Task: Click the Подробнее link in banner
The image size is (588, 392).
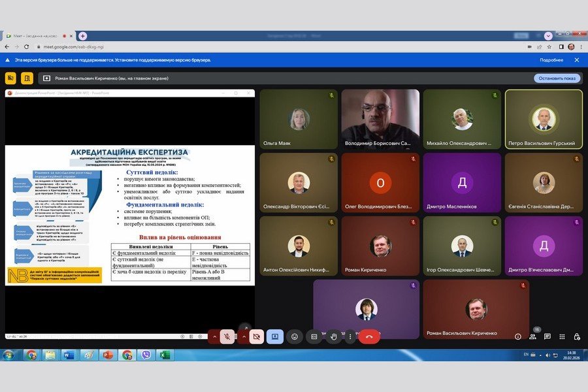Action: (x=551, y=59)
